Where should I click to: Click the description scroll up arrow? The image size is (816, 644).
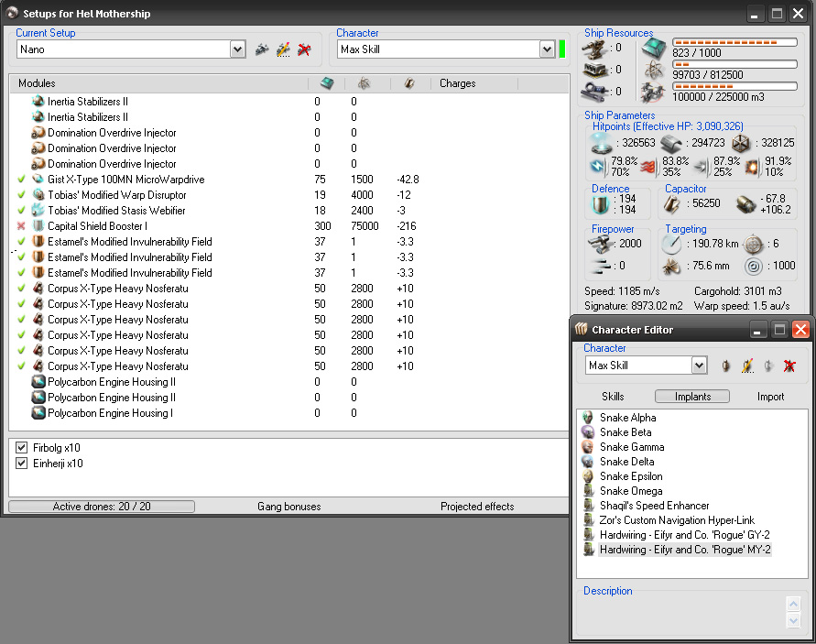793,604
